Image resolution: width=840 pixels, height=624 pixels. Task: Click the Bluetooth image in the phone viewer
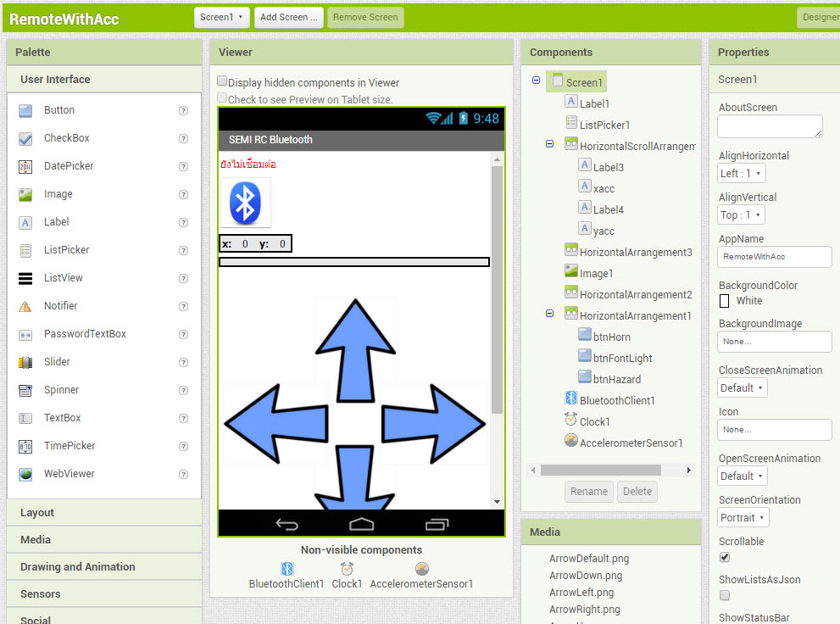click(x=245, y=203)
